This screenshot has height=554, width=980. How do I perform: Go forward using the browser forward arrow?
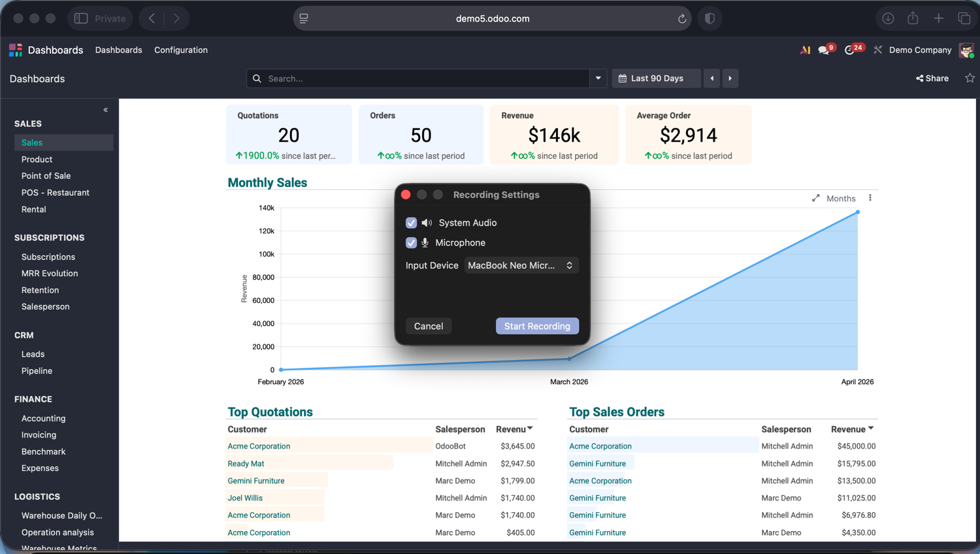click(176, 18)
